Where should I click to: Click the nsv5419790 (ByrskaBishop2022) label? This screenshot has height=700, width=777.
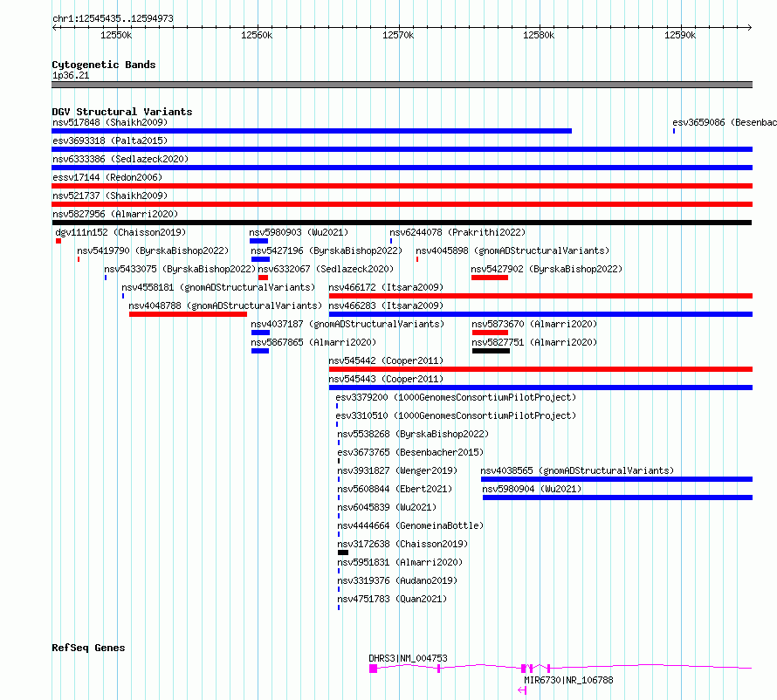point(153,250)
